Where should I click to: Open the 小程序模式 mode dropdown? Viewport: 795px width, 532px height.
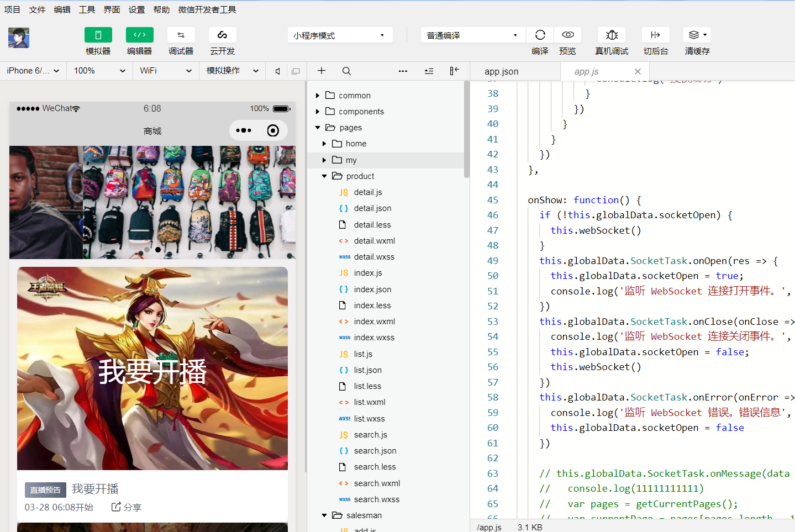339,35
